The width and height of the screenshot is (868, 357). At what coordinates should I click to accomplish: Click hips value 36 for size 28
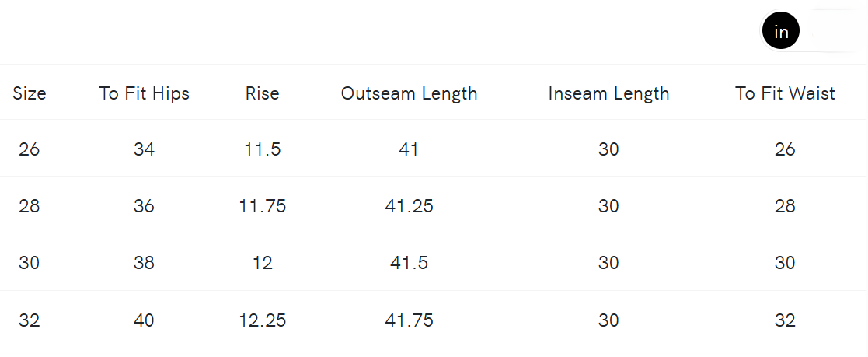coord(145,206)
